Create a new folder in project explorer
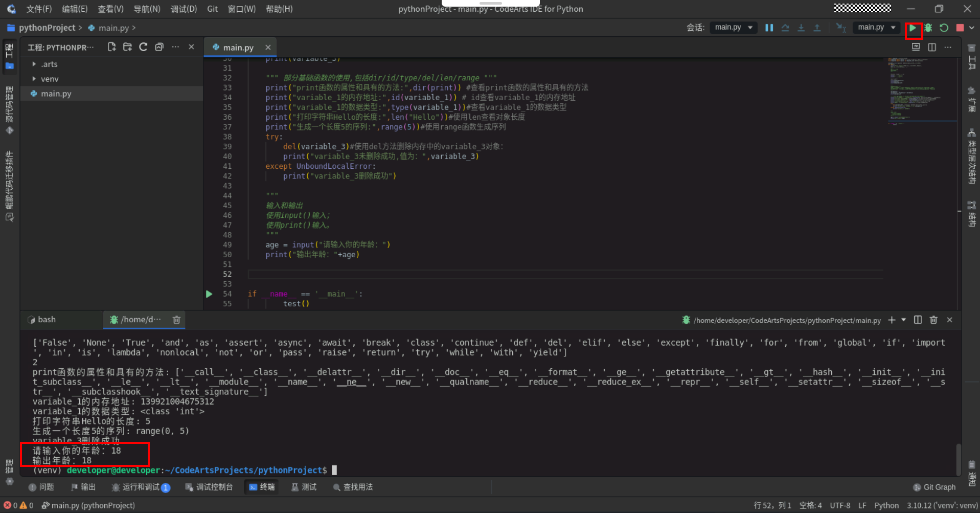The height and width of the screenshot is (513, 980). click(x=127, y=47)
